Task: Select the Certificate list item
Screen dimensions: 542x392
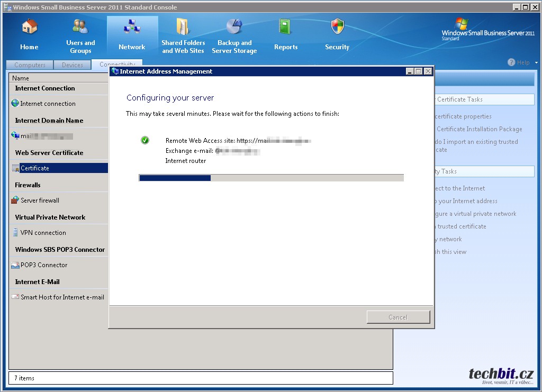Action: pyautogui.click(x=35, y=168)
